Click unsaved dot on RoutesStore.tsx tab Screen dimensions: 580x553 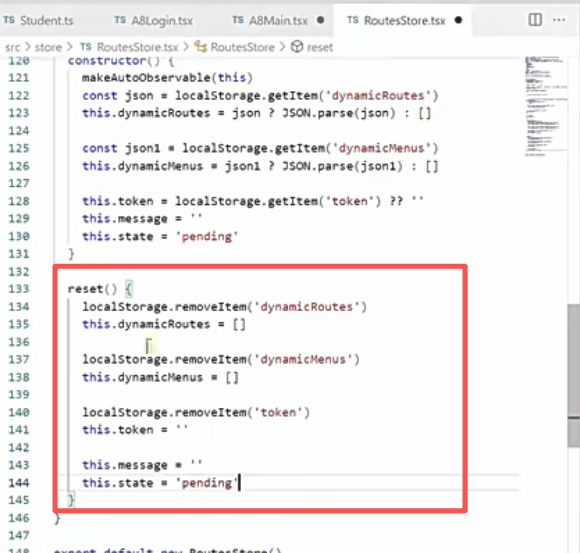click(458, 20)
